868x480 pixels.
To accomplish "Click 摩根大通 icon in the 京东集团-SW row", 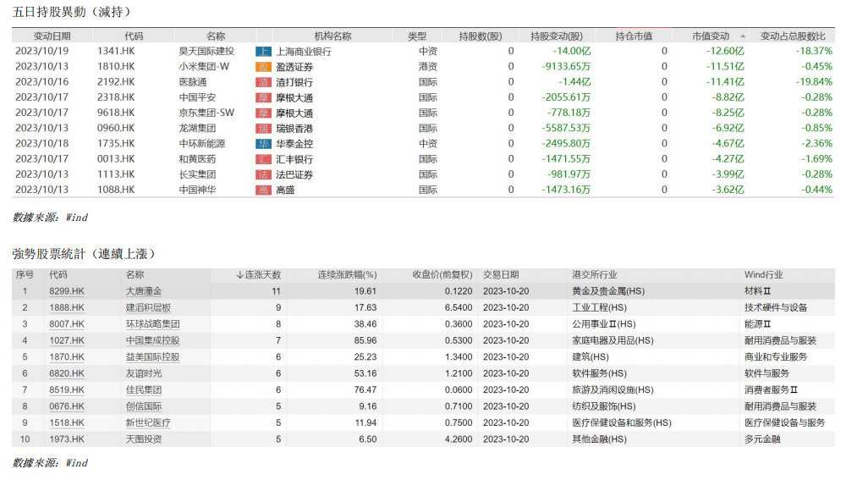I will click(263, 113).
